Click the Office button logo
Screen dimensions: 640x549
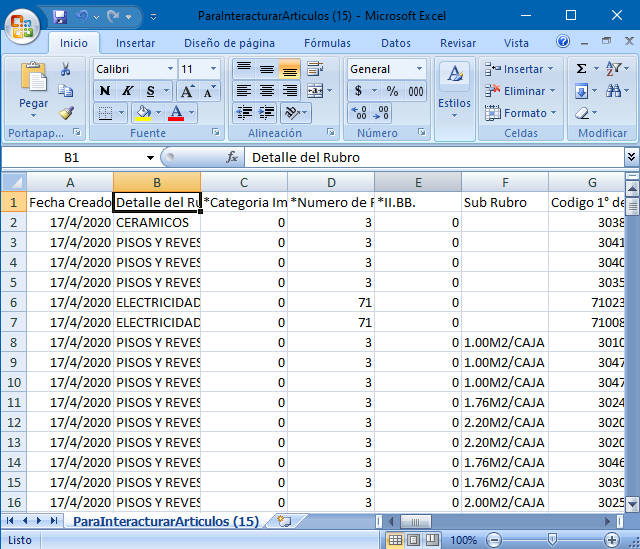coord(22,27)
